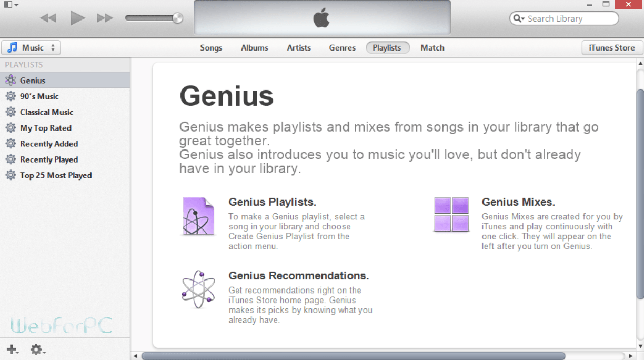The image size is (644, 360).
Task: Open the Match tab
Action: 432,47
